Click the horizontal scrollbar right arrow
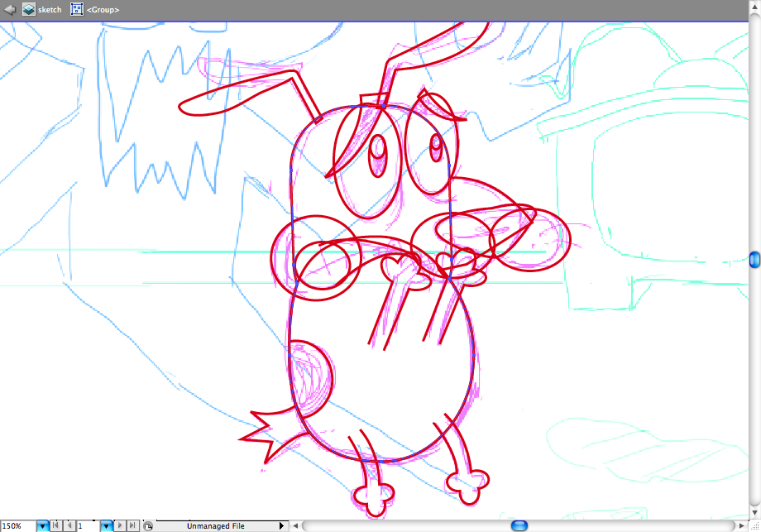761x532 pixels. [x=742, y=525]
